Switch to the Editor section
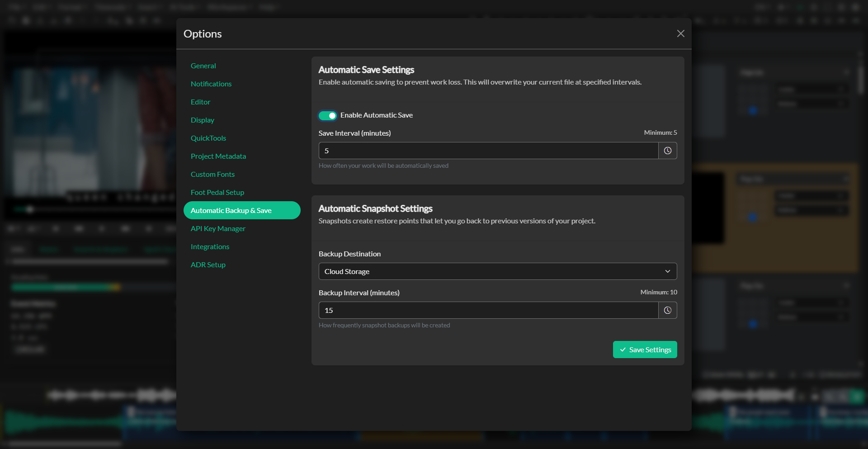This screenshot has width=868, height=449. coord(200,102)
